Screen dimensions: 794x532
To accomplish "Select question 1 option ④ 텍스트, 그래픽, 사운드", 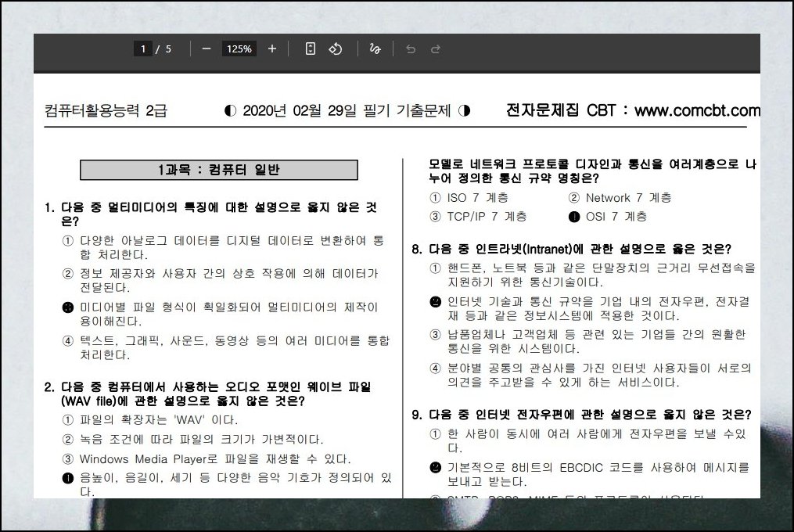I will pyautogui.click(x=226, y=347).
